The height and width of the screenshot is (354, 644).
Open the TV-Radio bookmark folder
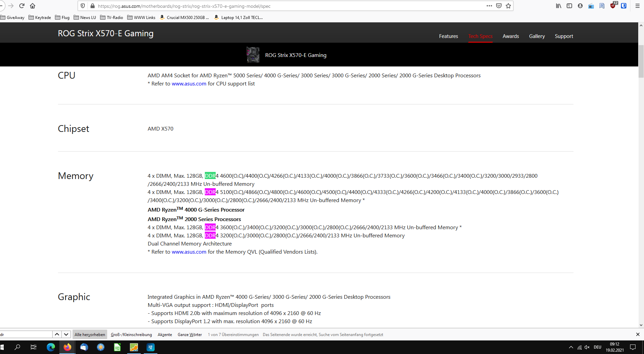(x=112, y=17)
